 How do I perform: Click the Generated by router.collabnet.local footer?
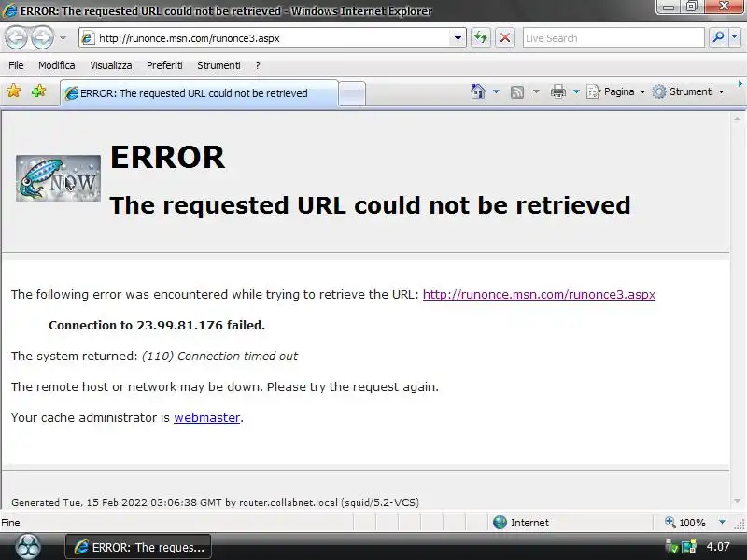[x=215, y=502]
